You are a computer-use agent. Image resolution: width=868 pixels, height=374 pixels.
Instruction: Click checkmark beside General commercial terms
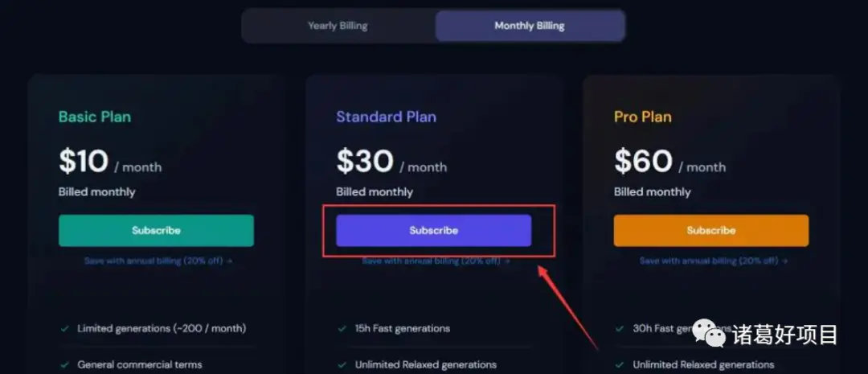point(65,364)
